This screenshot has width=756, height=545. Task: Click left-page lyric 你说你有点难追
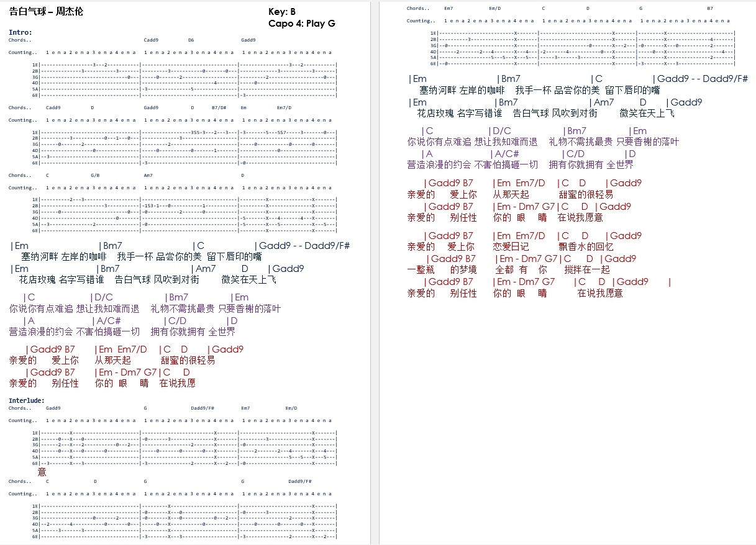click(41, 309)
